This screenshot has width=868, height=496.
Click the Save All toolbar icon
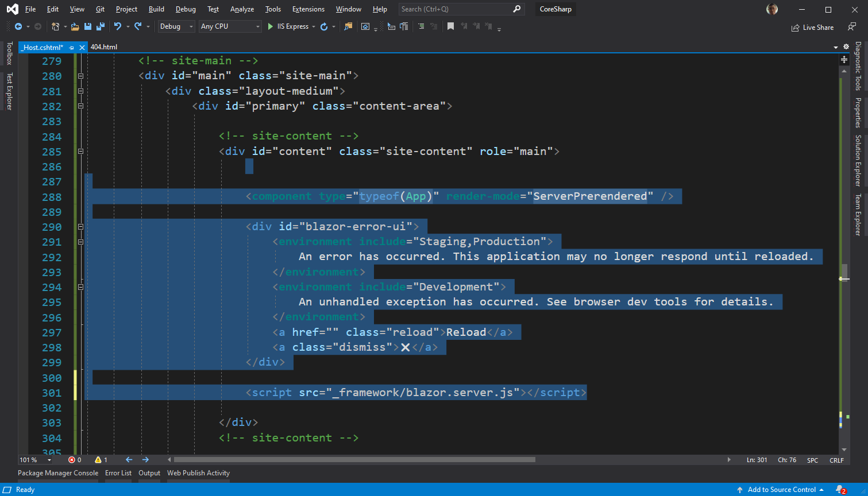pyautogui.click(x=100, y=26)
